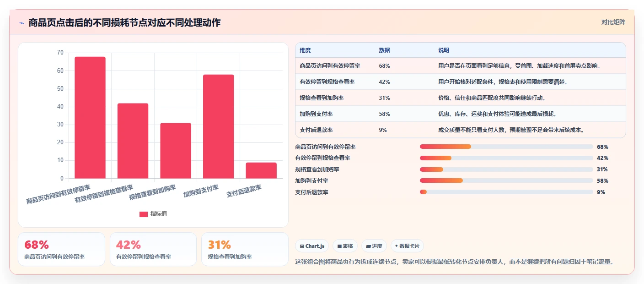Viewport: 644px width, 284px height.
Task: Click the 加购到支付率 chart bar
Action: tap(219, 126)
